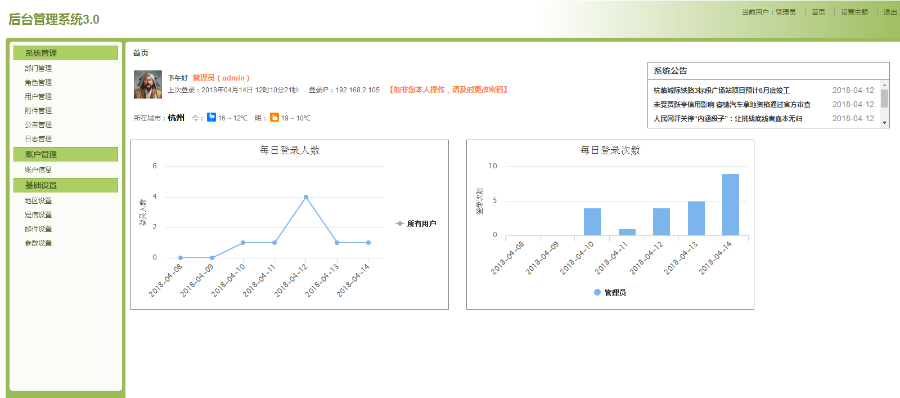Image resolution: width=900 pixels, height=398 pixels.
Task: Click the 2018-04-11 bar in login-count chart
Action: coord(627,232)
